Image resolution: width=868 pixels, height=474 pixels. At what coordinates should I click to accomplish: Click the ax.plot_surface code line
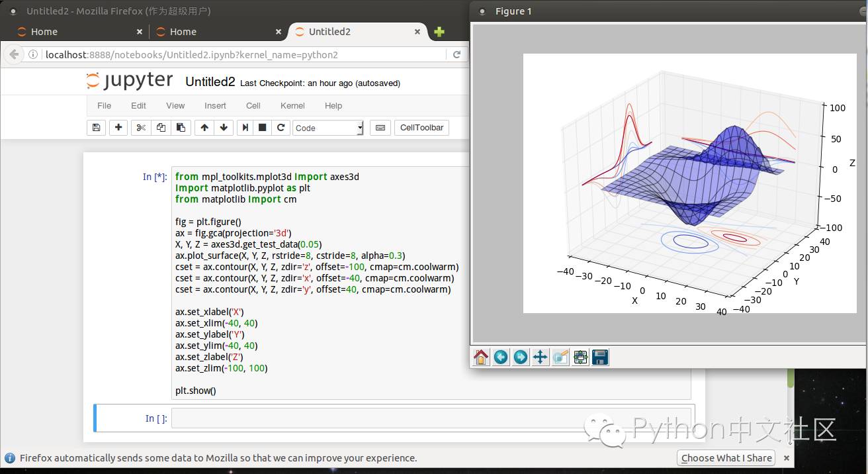pos(290,256)
